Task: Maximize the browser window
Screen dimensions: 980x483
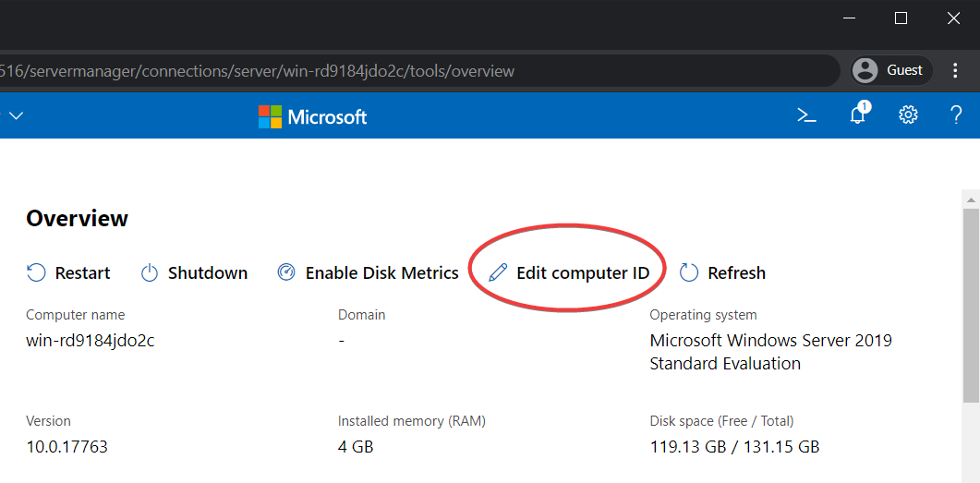Action: tap(901, 18)
